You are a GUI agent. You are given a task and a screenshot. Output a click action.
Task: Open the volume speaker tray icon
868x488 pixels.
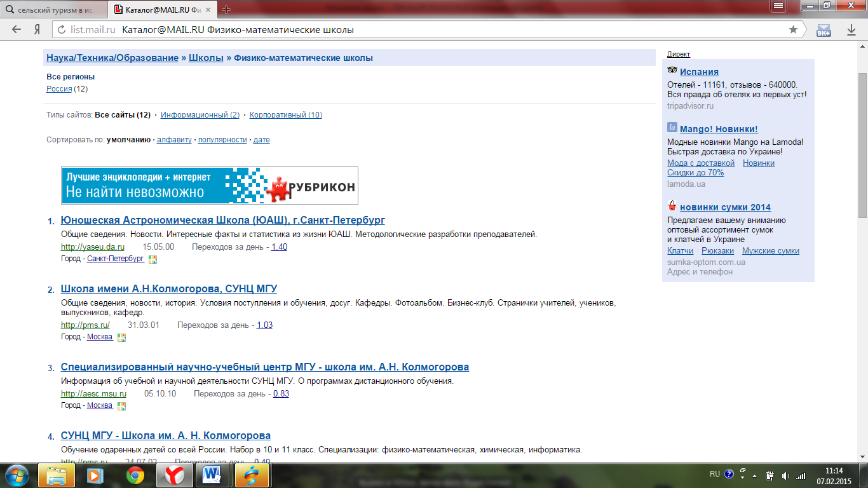(x=785, y=475)
